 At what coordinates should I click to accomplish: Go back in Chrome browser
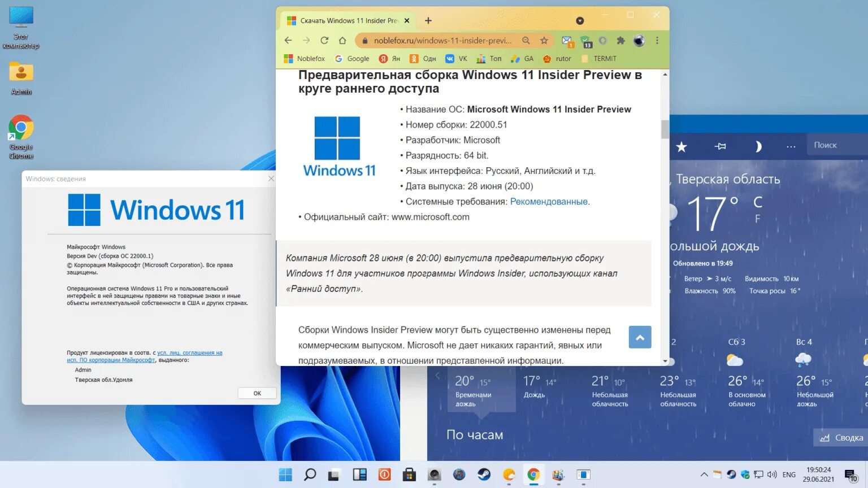click(288, 40)
